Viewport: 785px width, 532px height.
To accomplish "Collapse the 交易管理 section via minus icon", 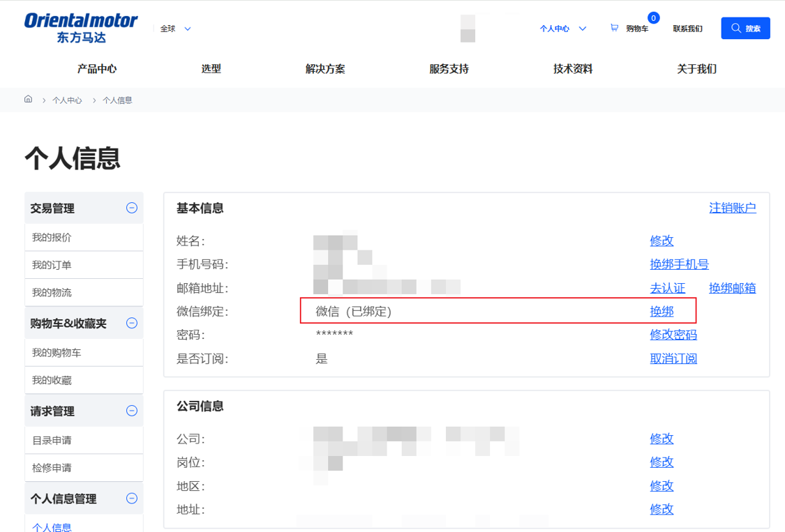I will tap(131, 207).
